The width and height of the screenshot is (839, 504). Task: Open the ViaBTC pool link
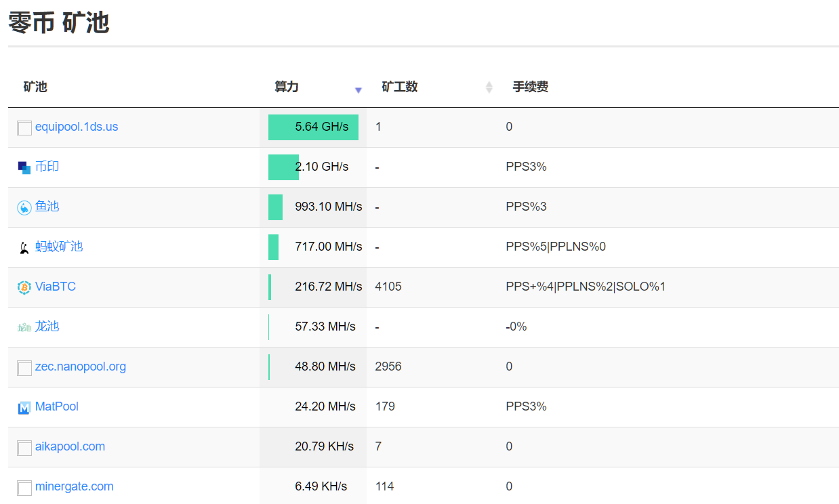pos(56,287)
